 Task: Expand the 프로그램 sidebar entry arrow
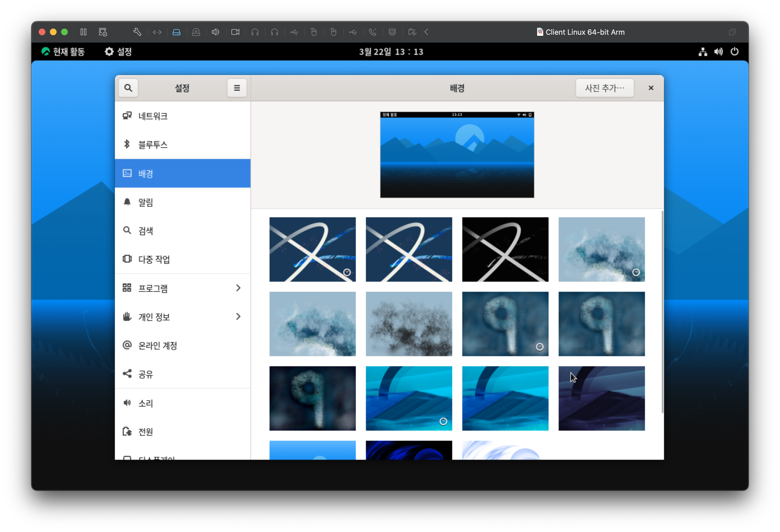coord(238,288)
